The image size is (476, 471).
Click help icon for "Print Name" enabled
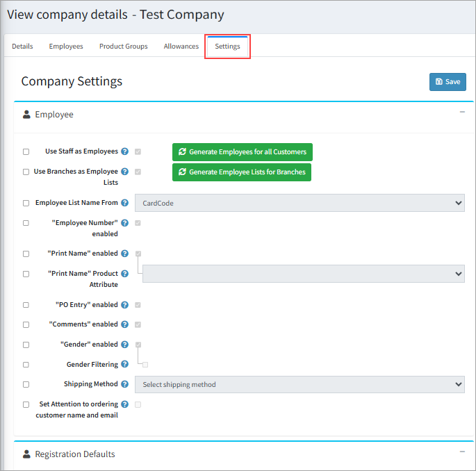click(125, 254)
